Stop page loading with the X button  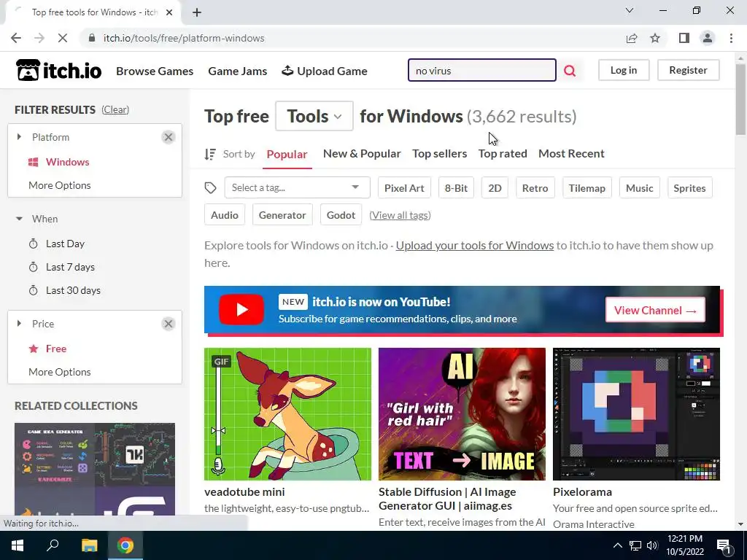[x=63, y=38]
